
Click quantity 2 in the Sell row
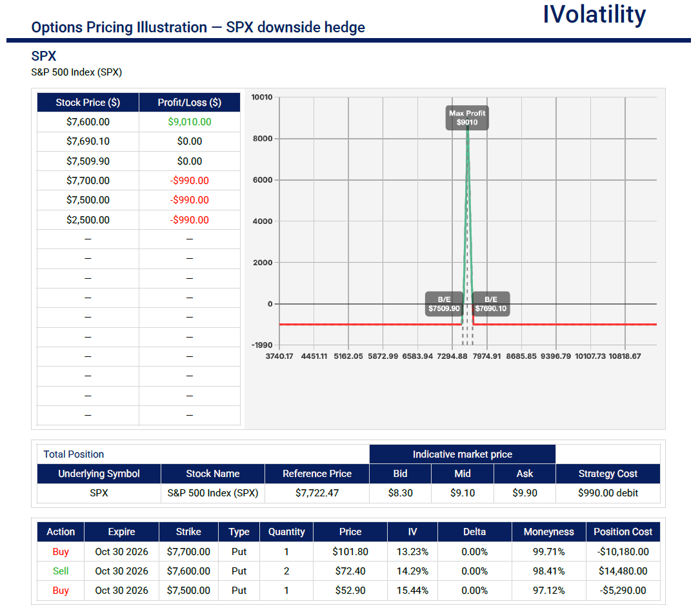point(286,571)
